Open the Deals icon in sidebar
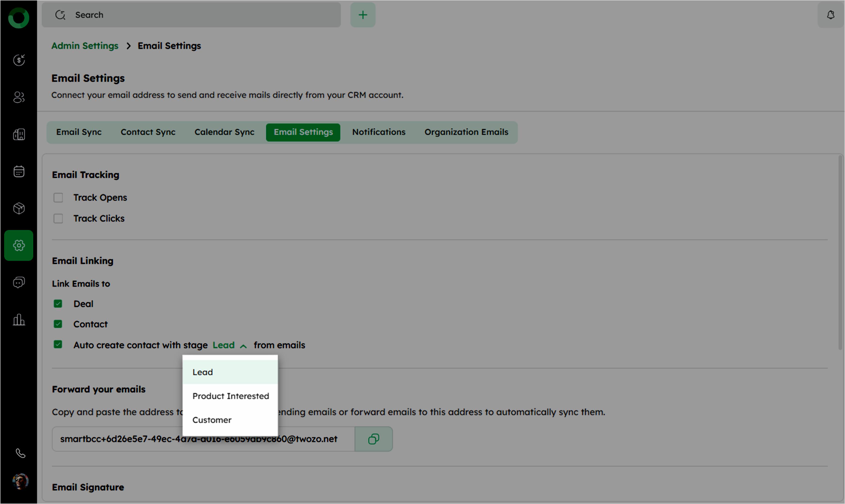845x504 pixels. 19,60
